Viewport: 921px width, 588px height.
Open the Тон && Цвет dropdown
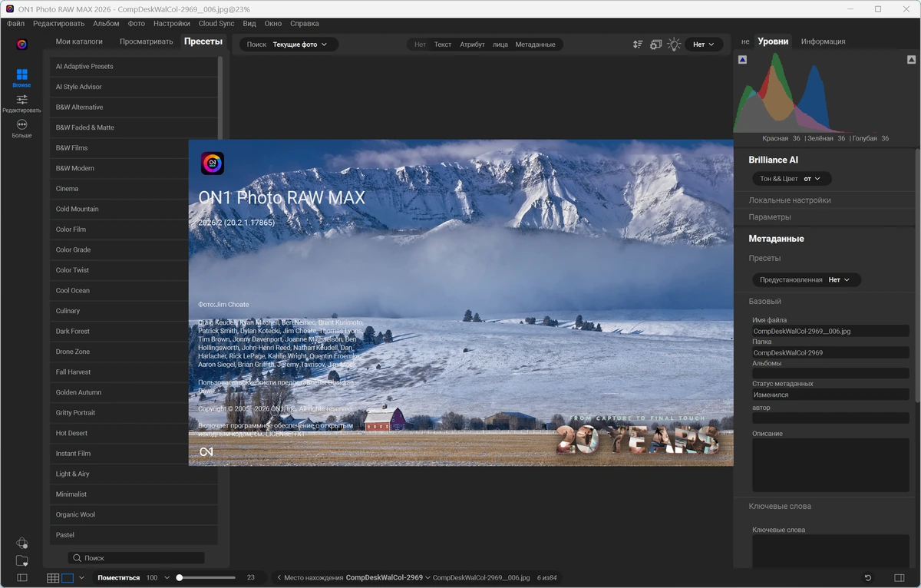click(x=791, y=179)
